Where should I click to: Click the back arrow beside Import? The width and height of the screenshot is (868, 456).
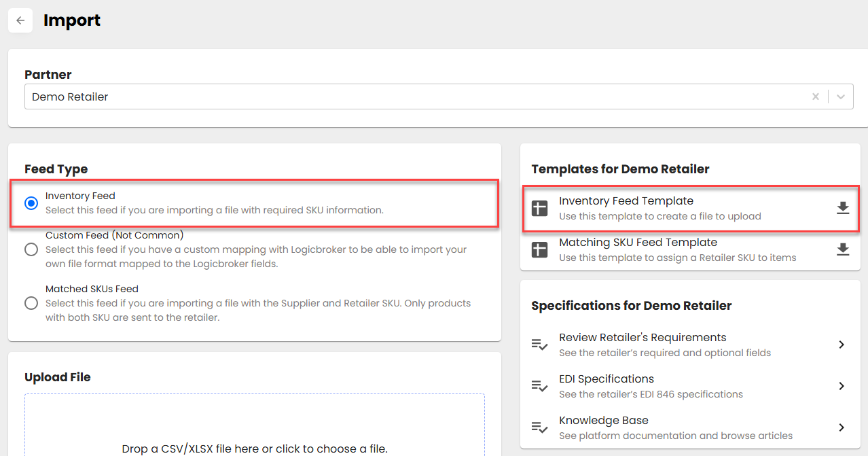pos(20,20)
